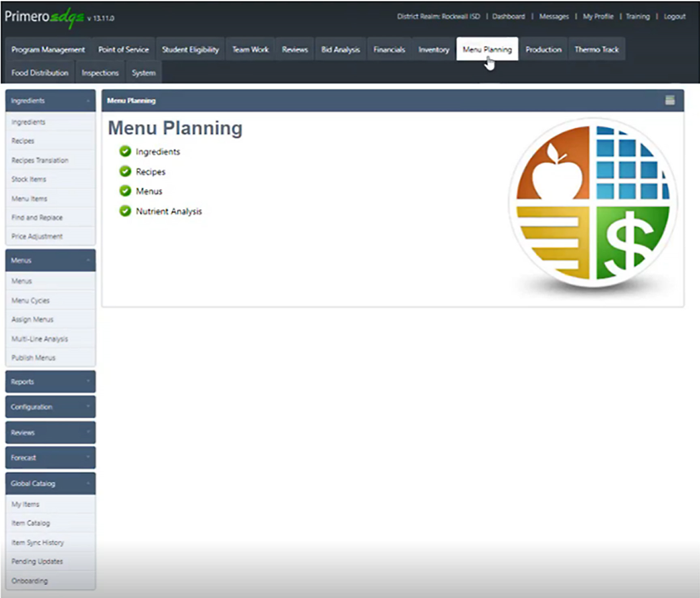Expand the Forecast section
The image size is (700, 598).
click(50, 457)
